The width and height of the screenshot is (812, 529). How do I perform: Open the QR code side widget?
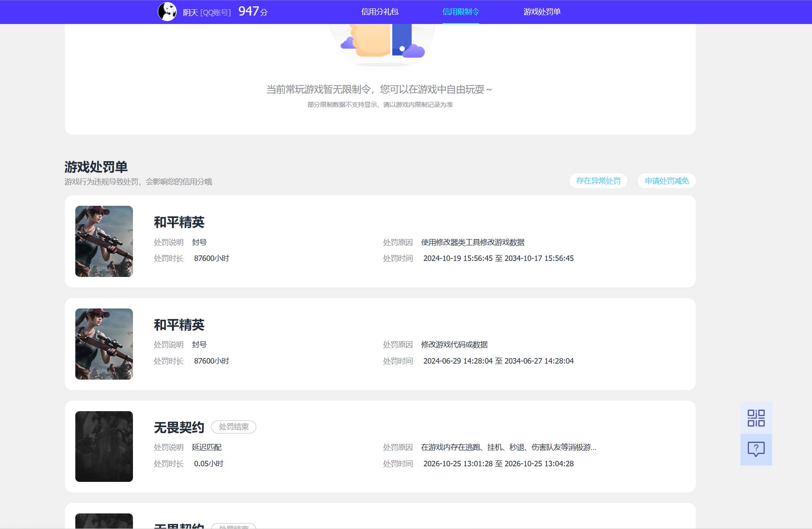756,418
